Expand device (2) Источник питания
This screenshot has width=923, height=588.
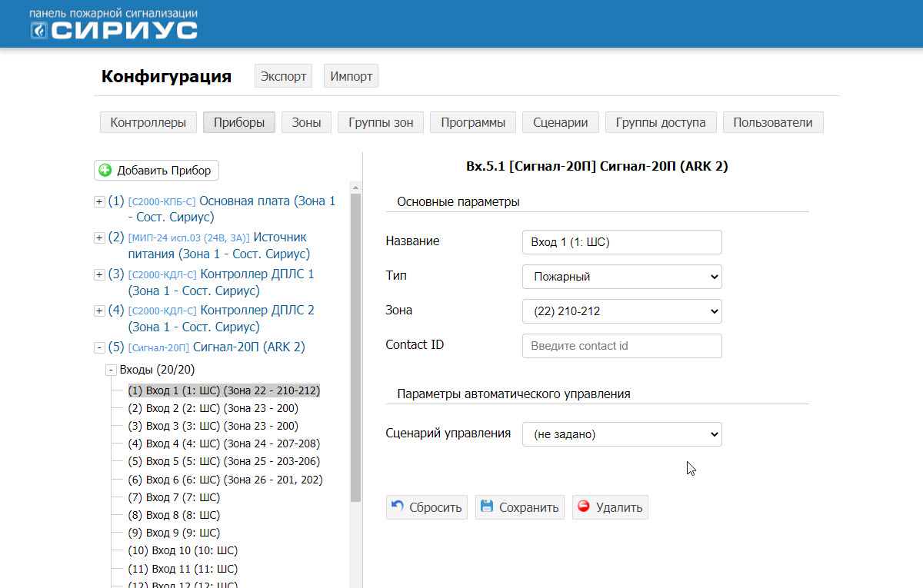[99, 238]
